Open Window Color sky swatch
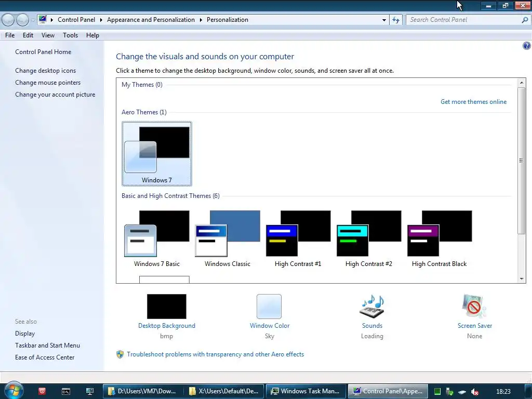The image size is (532, 399). tap(269, 307)
